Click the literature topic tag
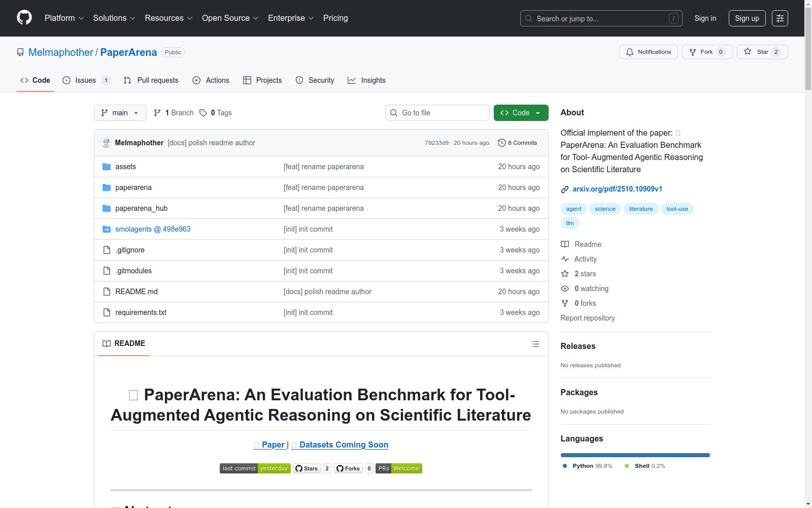The image size is (812, 508). [641, 209]
